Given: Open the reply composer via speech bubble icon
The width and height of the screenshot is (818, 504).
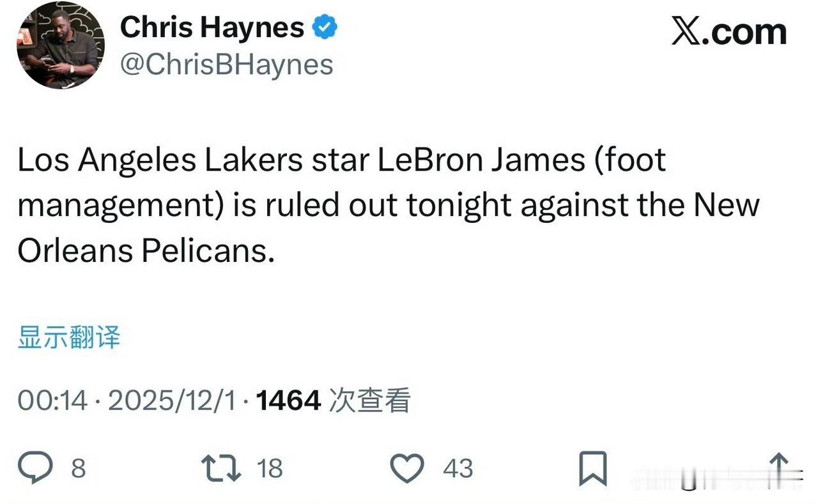Looking at the screenshot, I should 36,468.
